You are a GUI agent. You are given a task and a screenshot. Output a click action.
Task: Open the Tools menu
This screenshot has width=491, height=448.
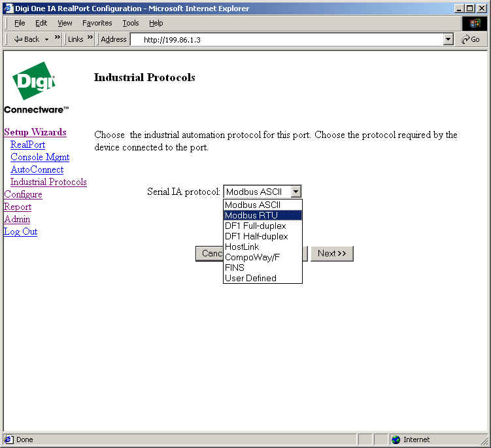click(131, 23)
